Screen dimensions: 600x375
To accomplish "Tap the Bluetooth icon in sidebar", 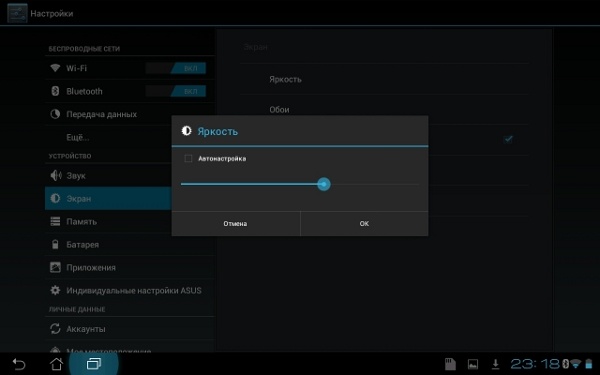I will (55, 91).
